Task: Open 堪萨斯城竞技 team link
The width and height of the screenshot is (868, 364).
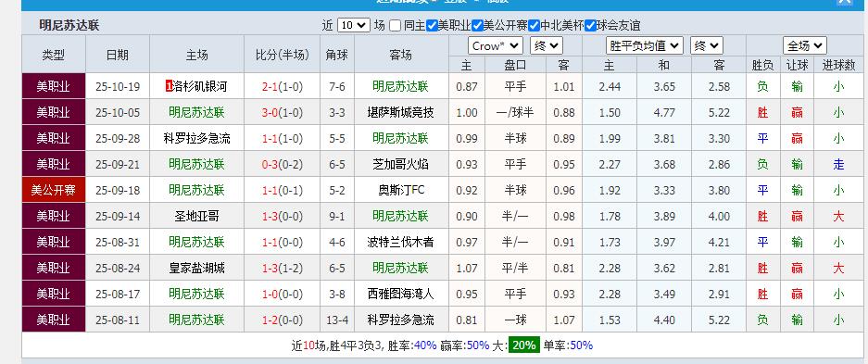Action: pos(401,113)
